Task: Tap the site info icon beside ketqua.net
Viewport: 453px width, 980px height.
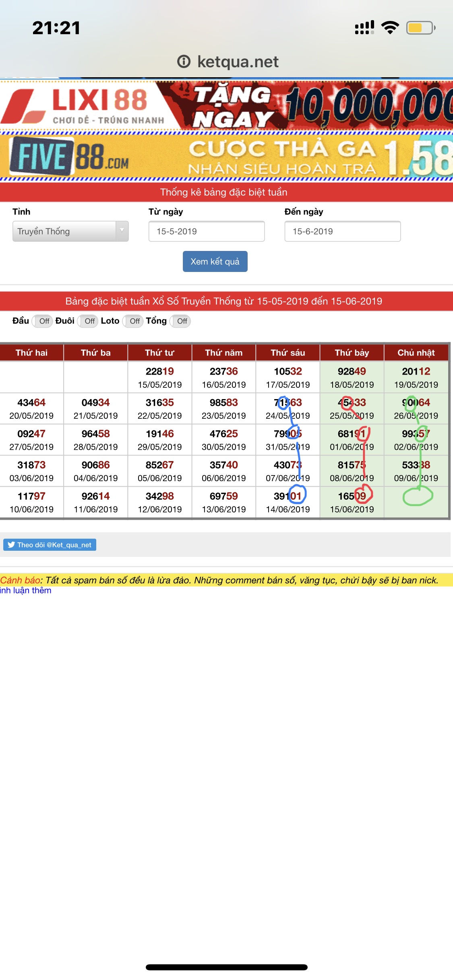Action: pyautogui.click(x=184, y=62)
